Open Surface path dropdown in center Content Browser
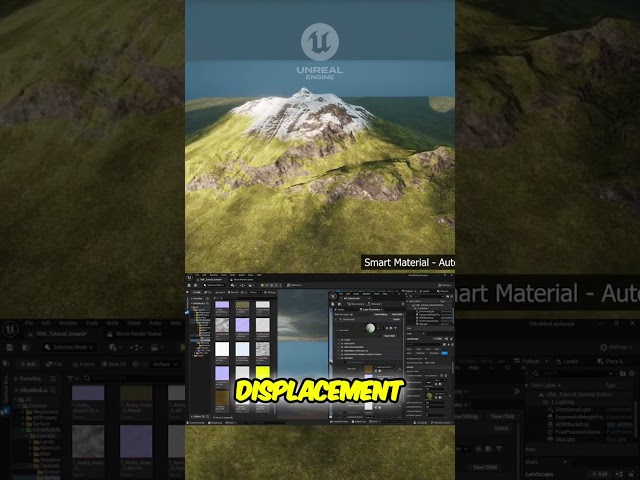Viewport: 640px width, 480px height. [254, 292]
